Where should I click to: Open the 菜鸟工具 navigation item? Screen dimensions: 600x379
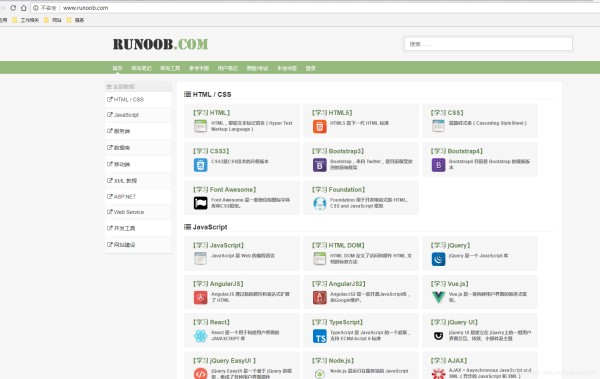pos(170,68)
